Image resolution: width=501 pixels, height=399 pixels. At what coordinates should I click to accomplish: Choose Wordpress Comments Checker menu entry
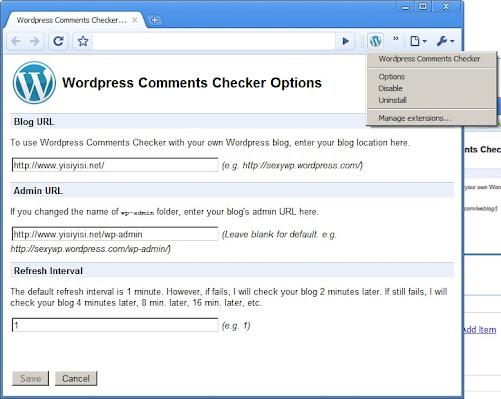coord(429,59)
